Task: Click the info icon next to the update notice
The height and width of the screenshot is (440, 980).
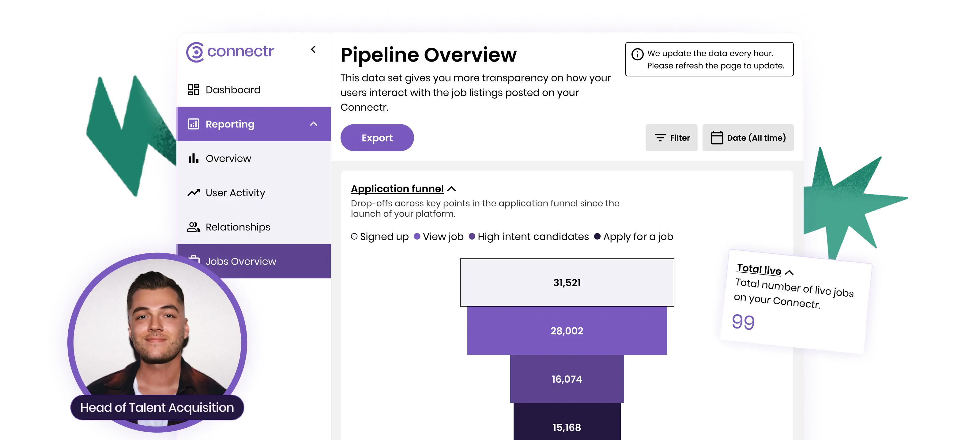Action: click(x=637, y=53)
